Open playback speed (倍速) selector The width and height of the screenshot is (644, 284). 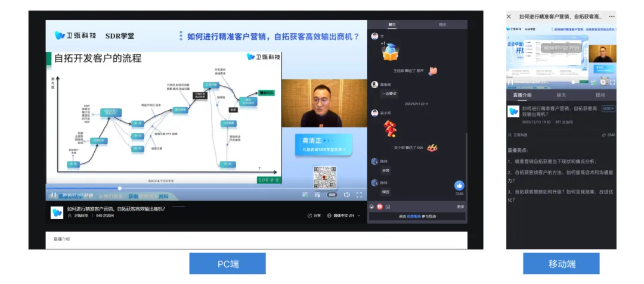click(332, 195)
